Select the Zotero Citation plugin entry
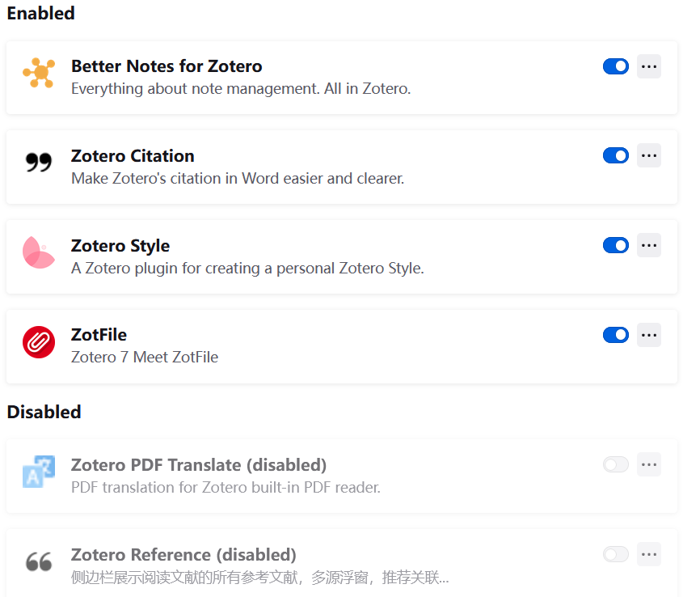The height and width of the screenshot is (597, 700). click(x=323, y=166)
